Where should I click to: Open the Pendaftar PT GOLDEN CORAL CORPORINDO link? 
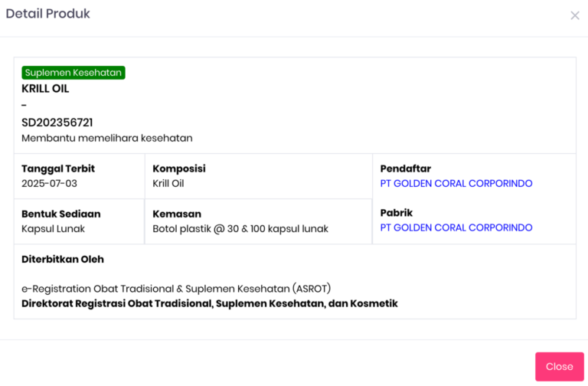coord(456,184)
